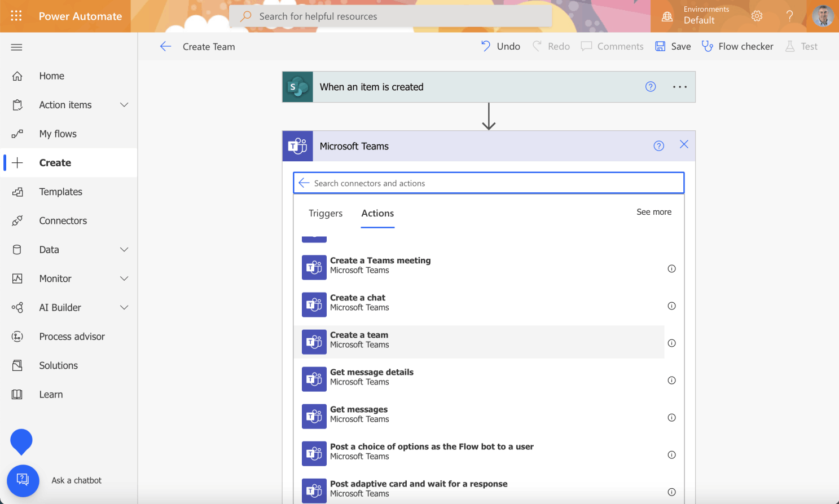Collapse the left navigation hamburger menu
Viewport: 839px width, 504px height.
16,47
